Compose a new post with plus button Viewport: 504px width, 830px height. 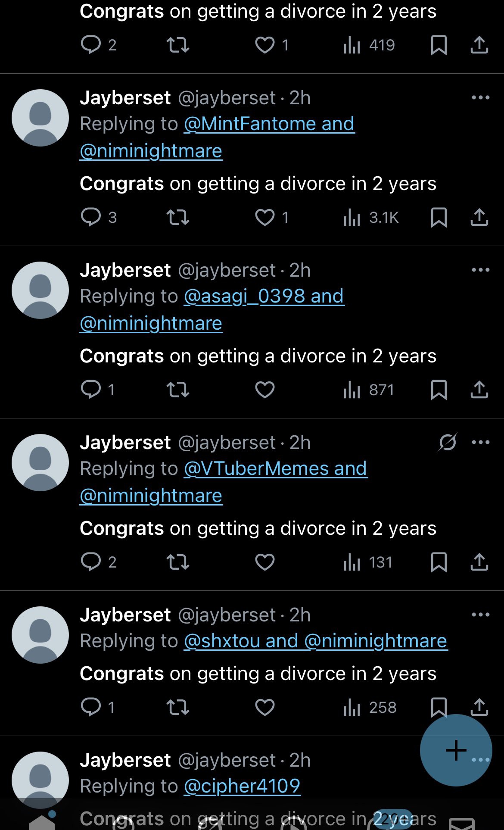click(x=456, y=750)
